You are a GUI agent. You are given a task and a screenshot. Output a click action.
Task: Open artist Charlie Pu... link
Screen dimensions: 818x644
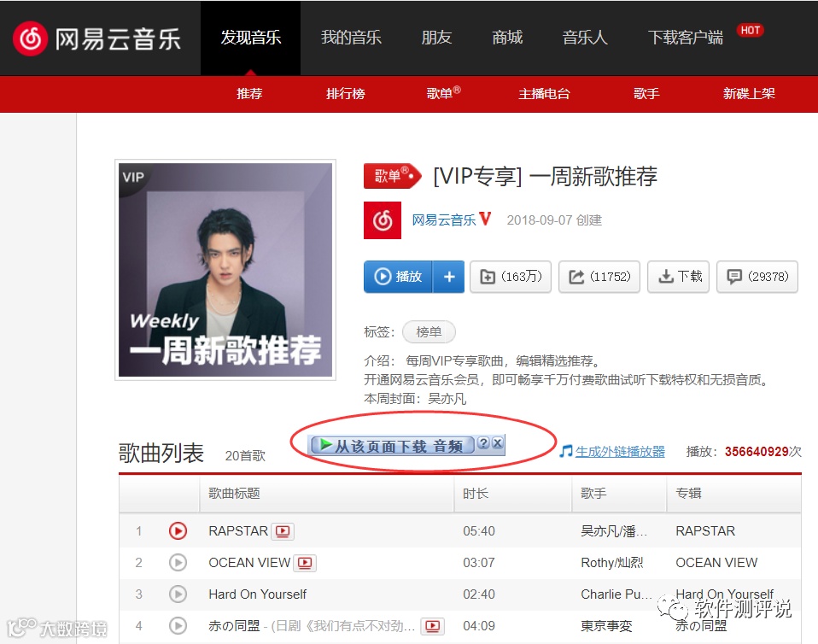[616, 594]
